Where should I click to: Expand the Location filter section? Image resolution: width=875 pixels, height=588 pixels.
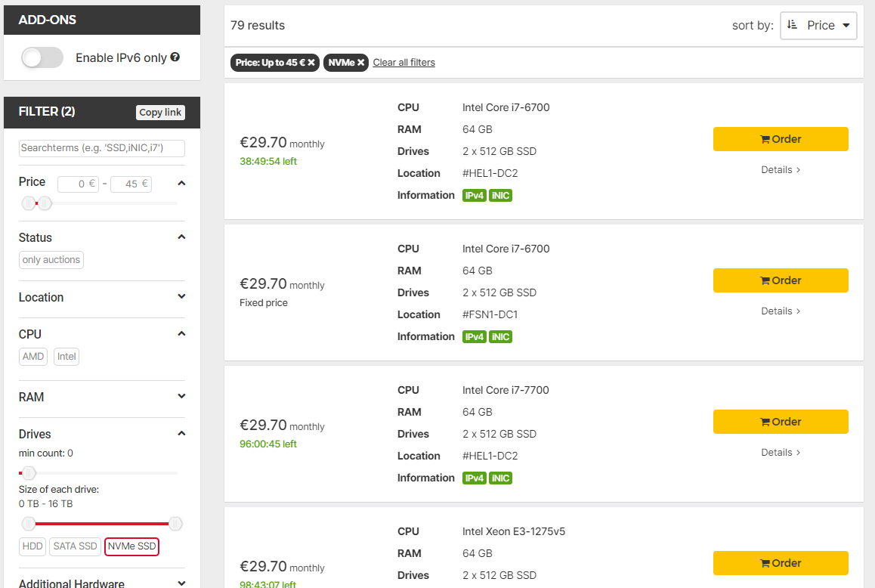[181, 296]
